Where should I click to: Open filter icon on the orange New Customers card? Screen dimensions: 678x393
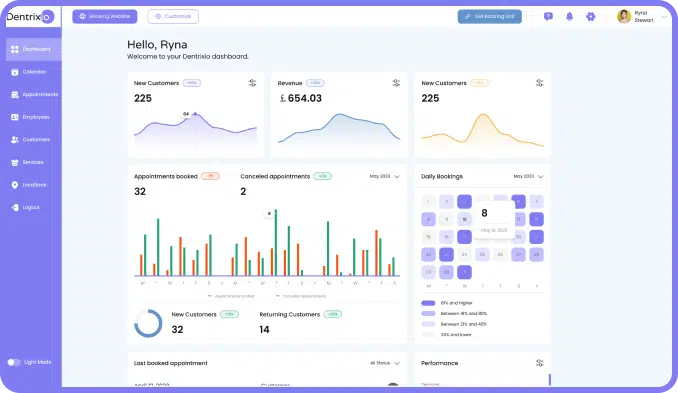(539, 83)
